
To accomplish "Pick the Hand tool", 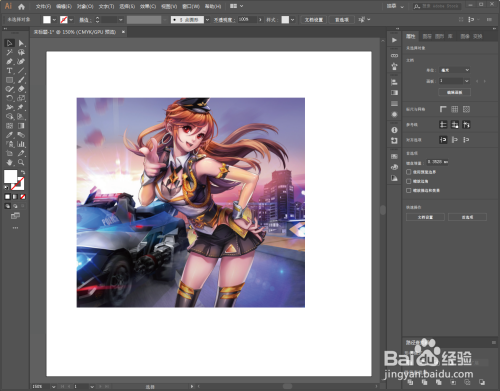I will point(9,162).
